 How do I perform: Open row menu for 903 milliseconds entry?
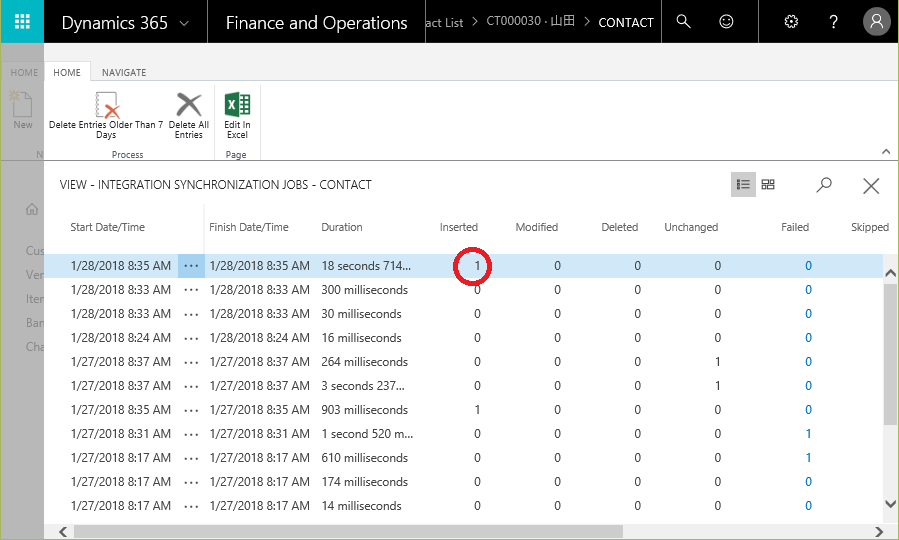pyautogui.click(x=191, y=410)
